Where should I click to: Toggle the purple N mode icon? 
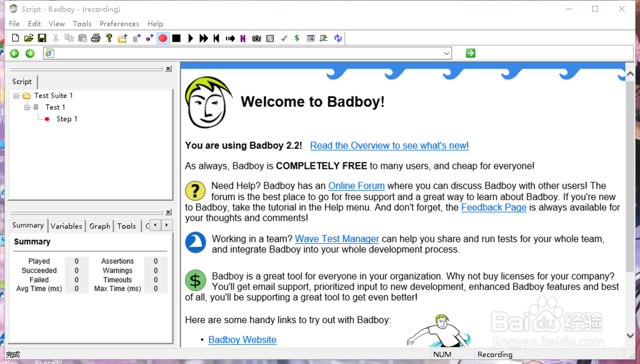click(x=243, y=38)
